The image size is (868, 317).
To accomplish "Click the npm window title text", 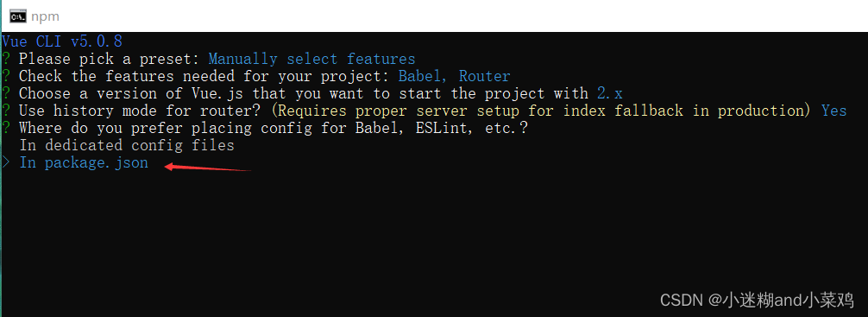I will click(46, 16).
